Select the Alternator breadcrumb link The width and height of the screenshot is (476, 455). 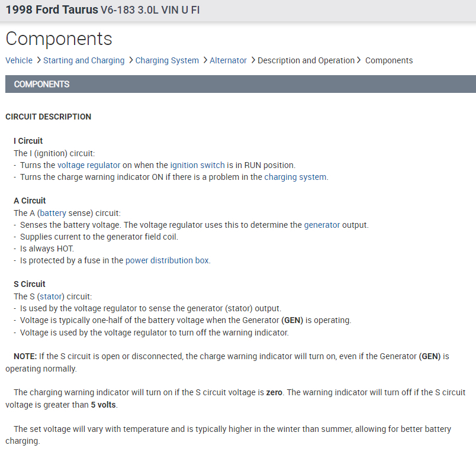click(x=228, y=60)
